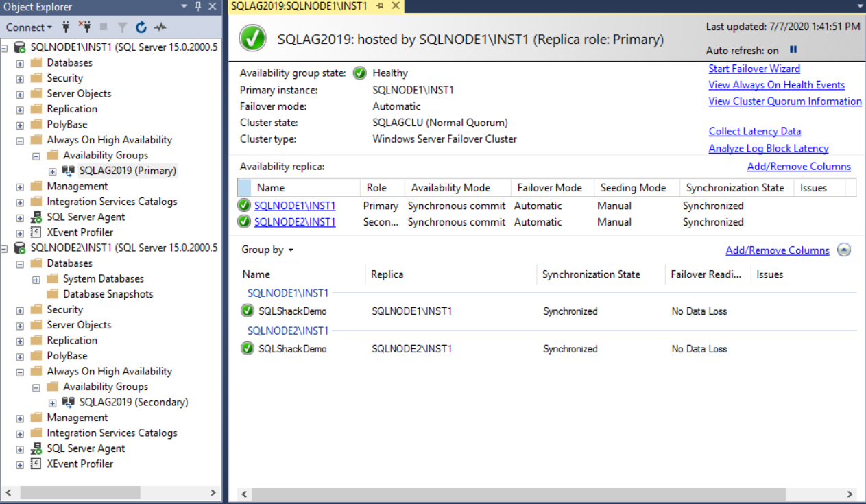This screenshot has height=504, width=866.
Task: Click the View Cluster Quorum Information link
Action: [784, 101]
